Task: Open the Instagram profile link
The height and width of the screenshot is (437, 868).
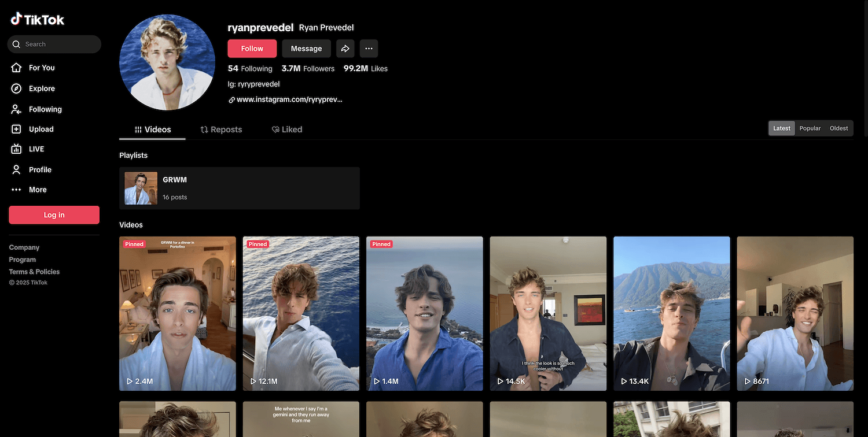Action: (289, 99)
